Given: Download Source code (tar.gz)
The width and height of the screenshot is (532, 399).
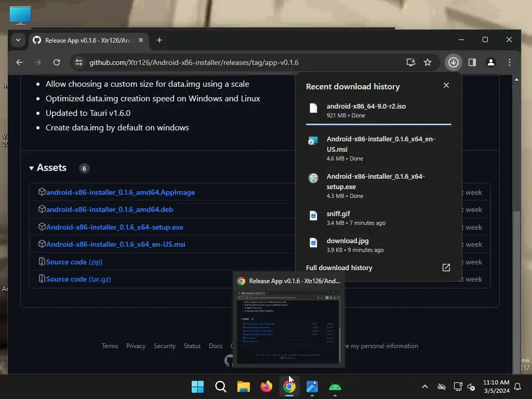Looking at the screenshot, I should [x=78, y=279].
